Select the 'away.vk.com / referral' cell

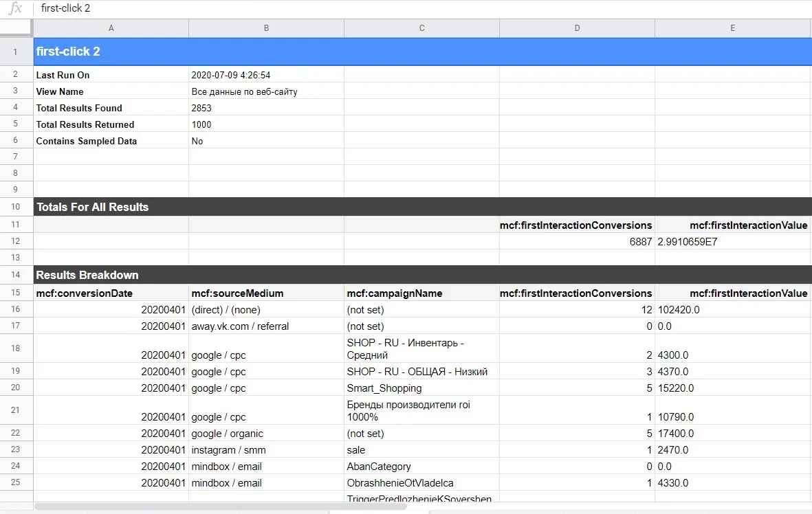tap(266, 326)
